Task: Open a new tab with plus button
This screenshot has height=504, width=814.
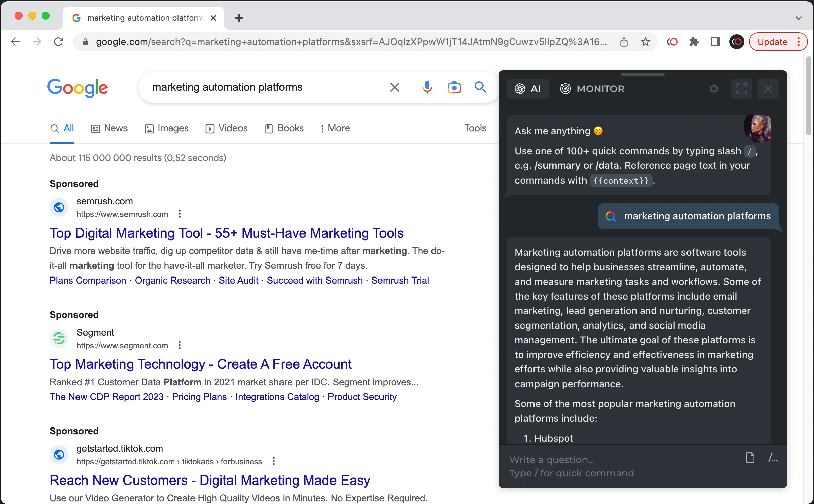Action: pyautogui.click(x=239, y=18)
